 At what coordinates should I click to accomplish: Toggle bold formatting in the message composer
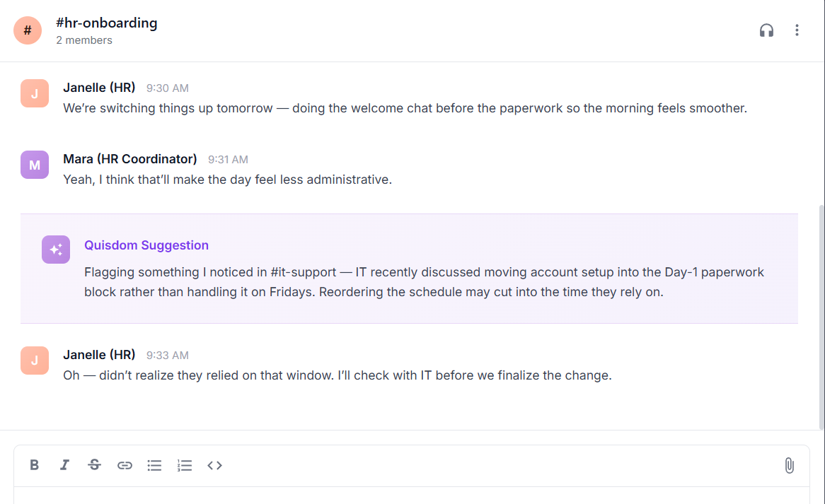35,465
